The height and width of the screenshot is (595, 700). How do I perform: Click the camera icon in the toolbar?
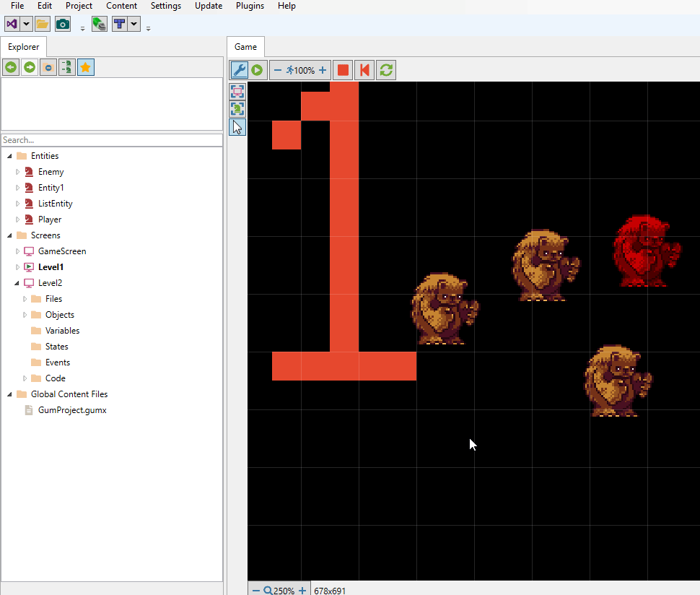(x=63, y=24)
